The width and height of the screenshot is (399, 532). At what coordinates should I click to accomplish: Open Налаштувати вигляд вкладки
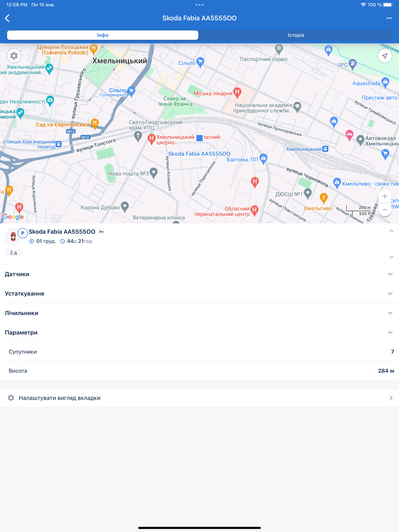[199, 398]
